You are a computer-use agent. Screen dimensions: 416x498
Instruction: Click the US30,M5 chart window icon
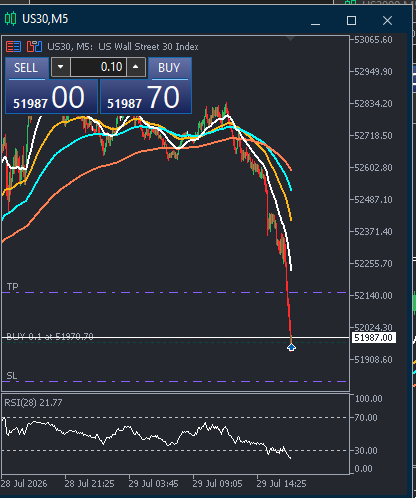pos(10,19)
